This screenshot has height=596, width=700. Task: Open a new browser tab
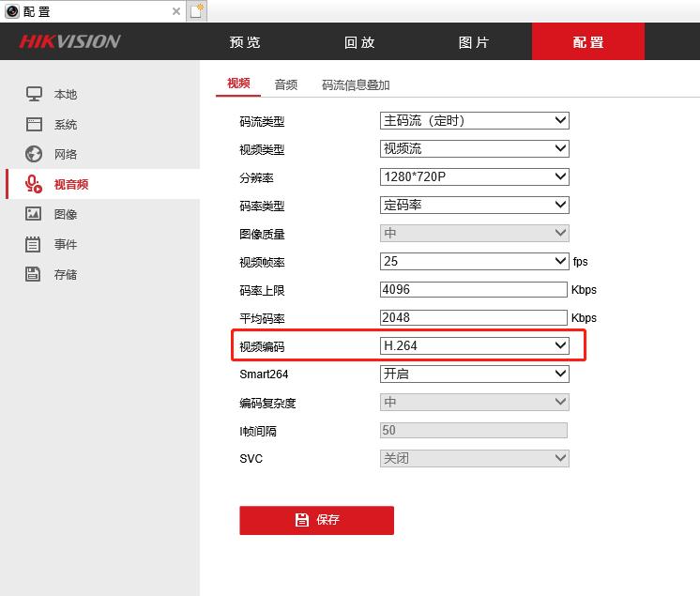196,10
